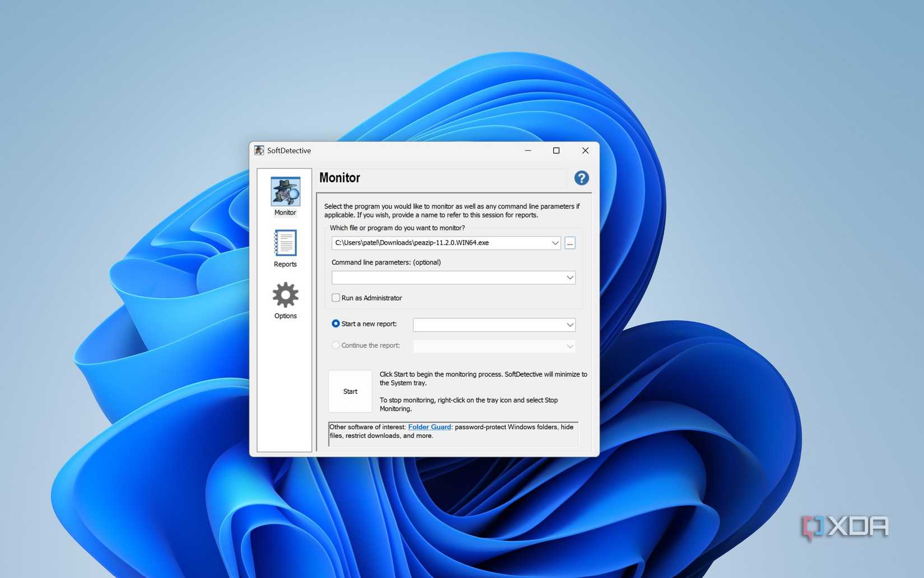924x578 pixels.
Task: Open the Monitor section detective icon
Action: [x=285, y=192]
